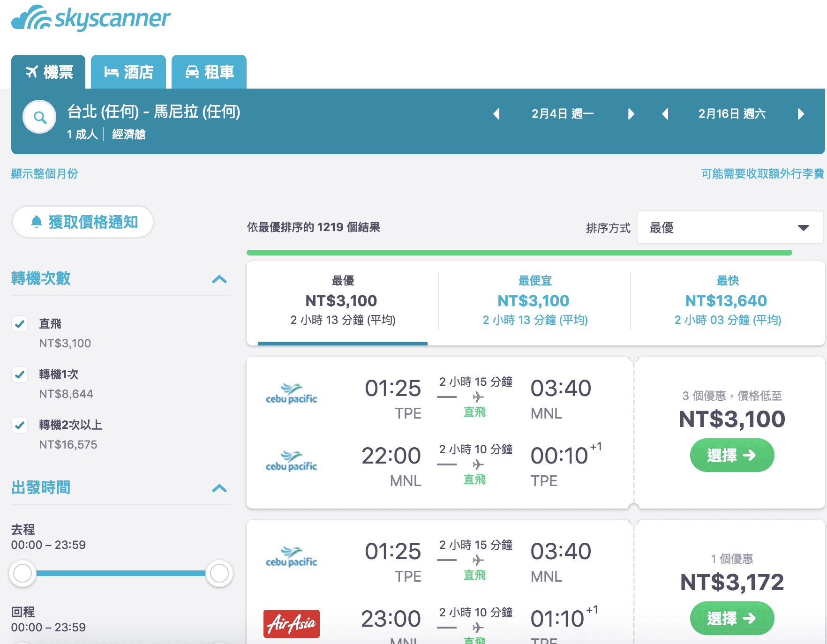Click Cebu Pacific logo on 01:25 NT$3,100 flight
827x644 pixels.
[291, 394]
